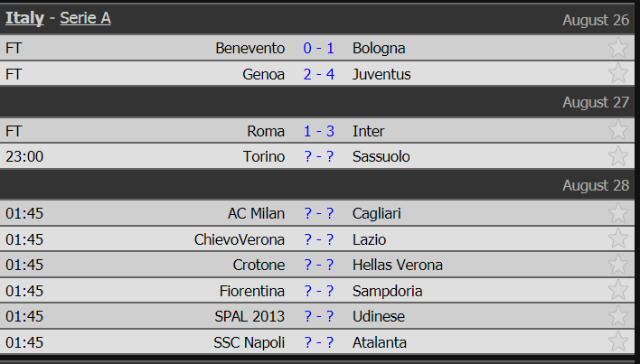
Task: Star the ChievoVerona vs Lazio match
Action: click(x=618, y=239)
